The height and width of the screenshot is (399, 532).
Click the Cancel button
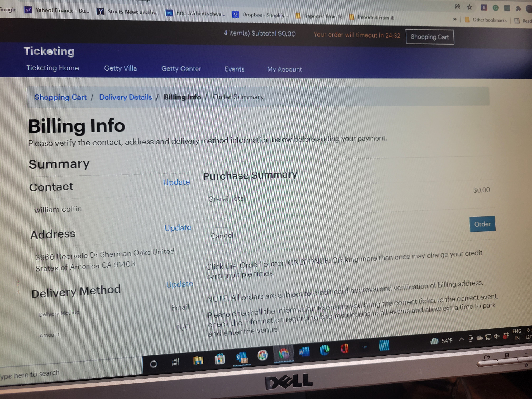coord(222,236)
